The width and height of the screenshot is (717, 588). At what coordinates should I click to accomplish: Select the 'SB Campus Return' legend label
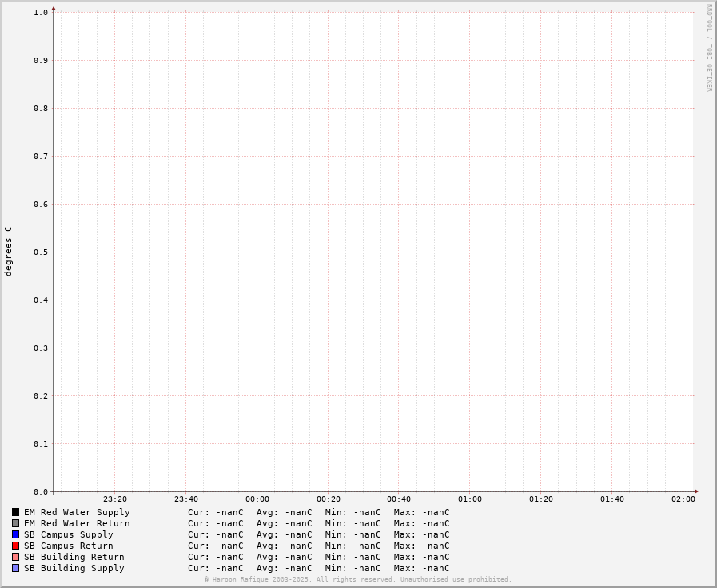tap(68, 546)
